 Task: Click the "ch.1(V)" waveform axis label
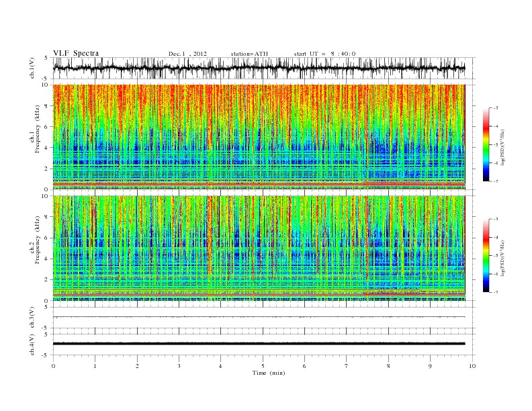[x=32, y=68]
